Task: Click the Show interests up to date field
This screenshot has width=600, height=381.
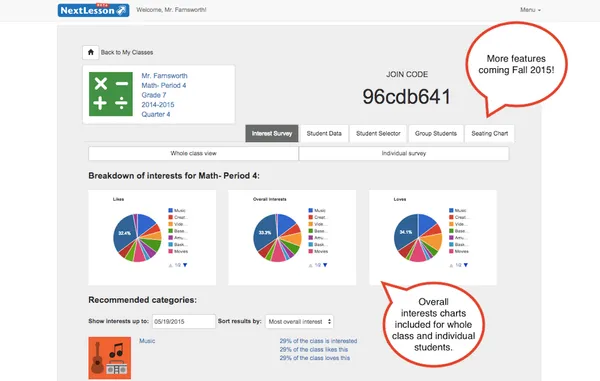Action: [184, 322]
